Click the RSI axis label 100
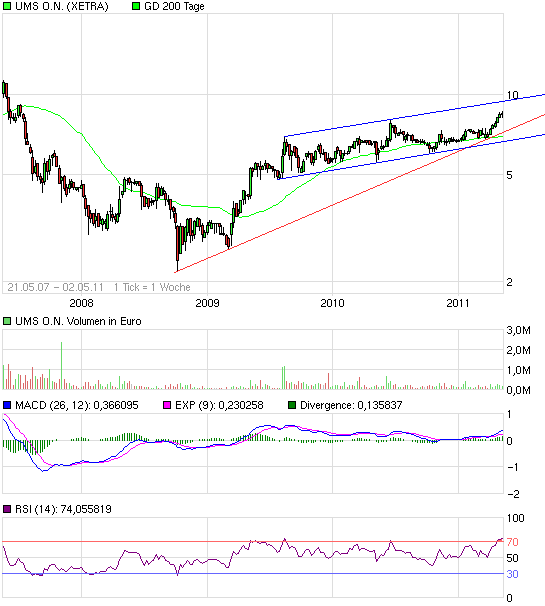The height and width of the screenshot is (606, 545). click(516, 518)
